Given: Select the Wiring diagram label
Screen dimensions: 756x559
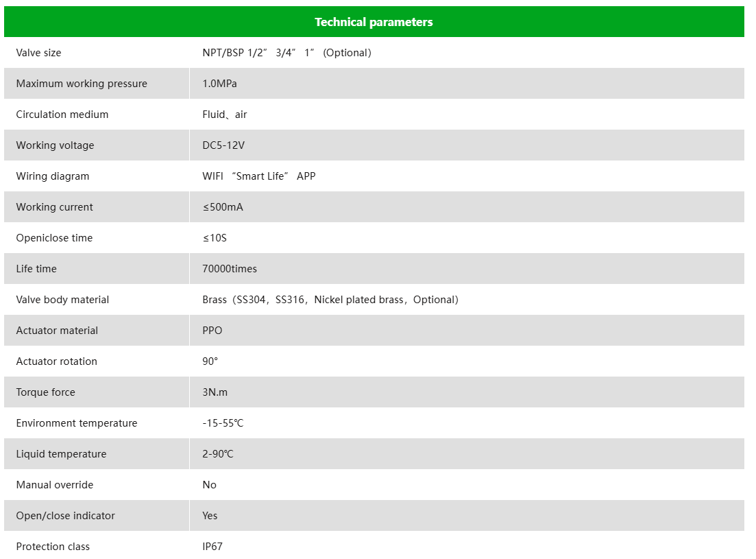Looking at the screenshot, I should (x=53, y=176).
